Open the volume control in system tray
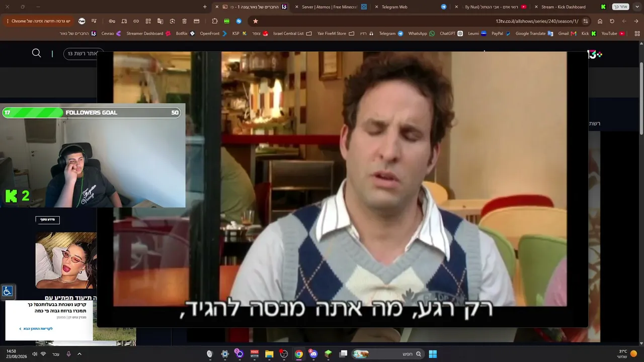644x362 pixels. tap(34, 354)
